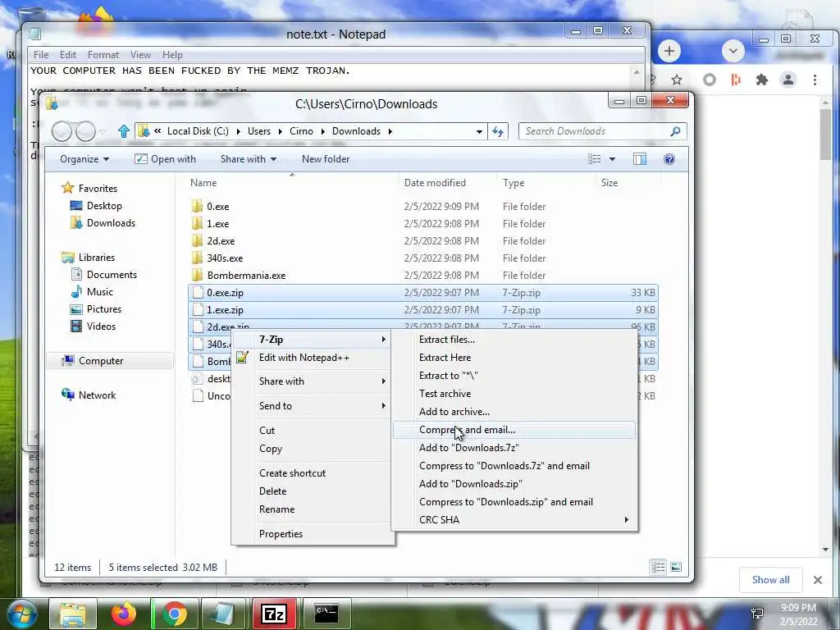The width and height of the screenshot is (840, 630).
Task: Choose Extract files... option
Action: click(514, 340)
